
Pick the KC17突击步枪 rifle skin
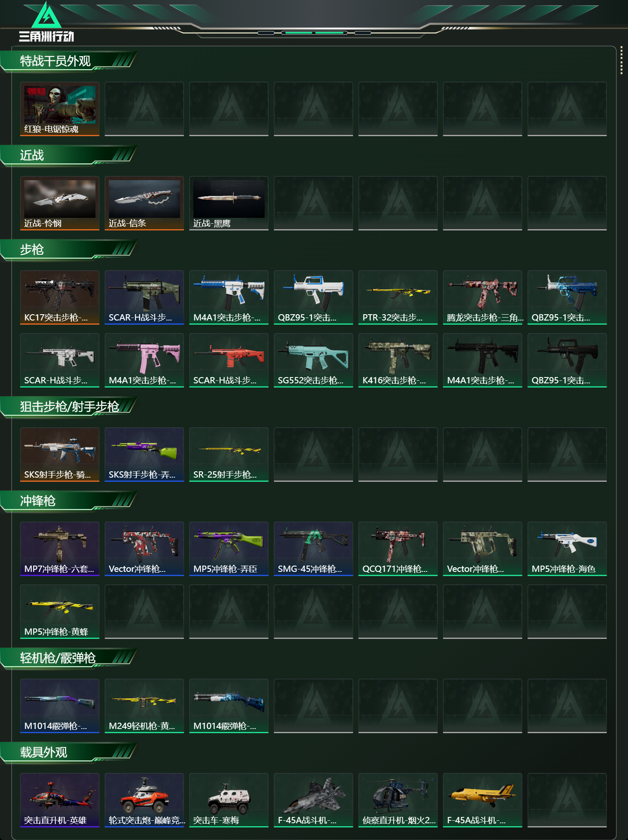pyautogui.click(x=60, y=297)
